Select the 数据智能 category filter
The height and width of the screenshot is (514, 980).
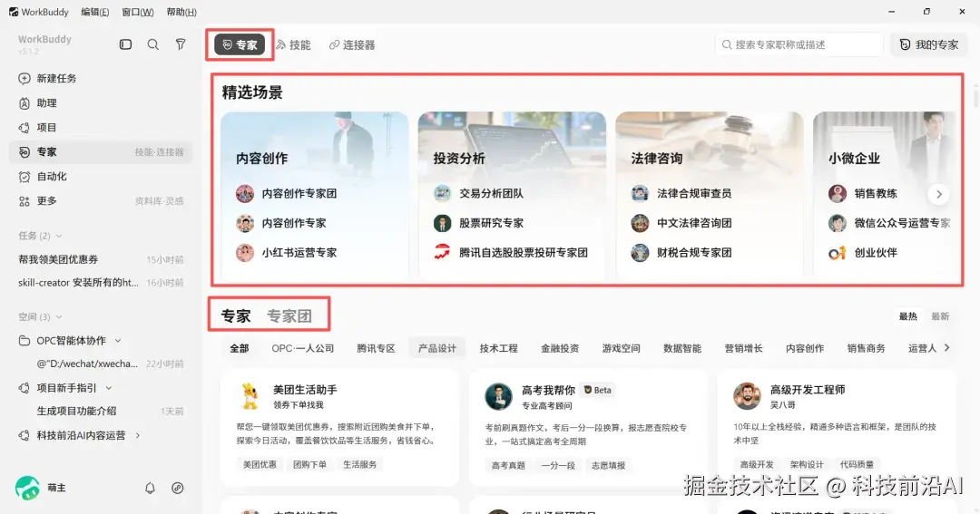pos(681,348)
